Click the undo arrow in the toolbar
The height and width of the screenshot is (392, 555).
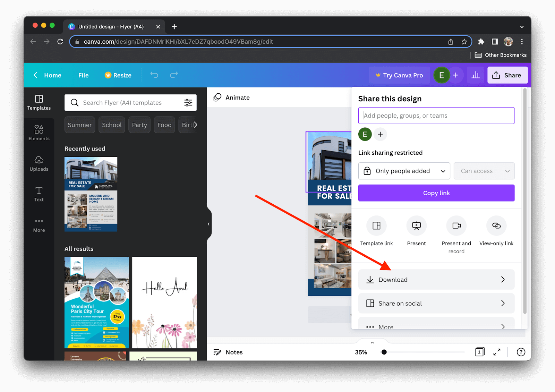pyautogui.click(x=154, y=75)
